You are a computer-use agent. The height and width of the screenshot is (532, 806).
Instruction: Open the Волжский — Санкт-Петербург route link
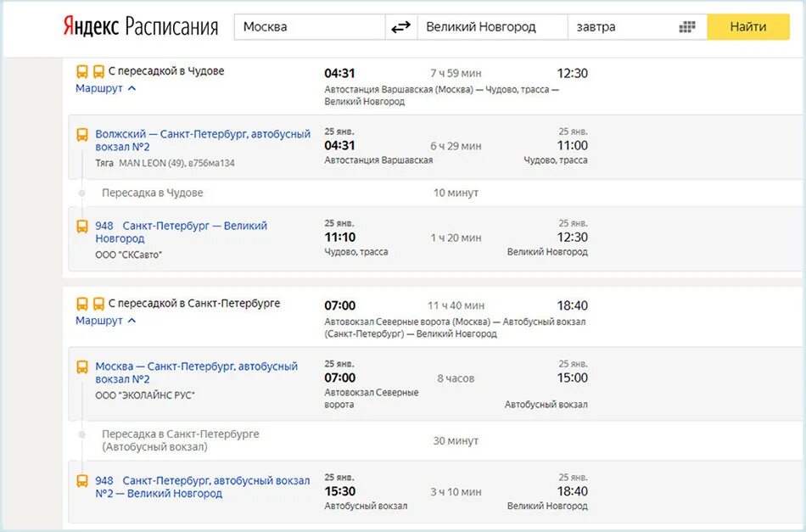coord(203,140)
